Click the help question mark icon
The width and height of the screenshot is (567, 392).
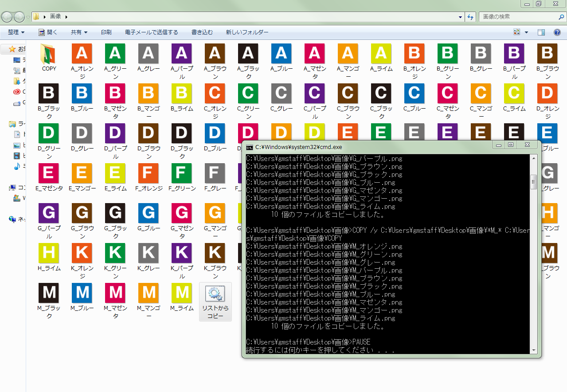pyautogui.click(x=557, y=32)
